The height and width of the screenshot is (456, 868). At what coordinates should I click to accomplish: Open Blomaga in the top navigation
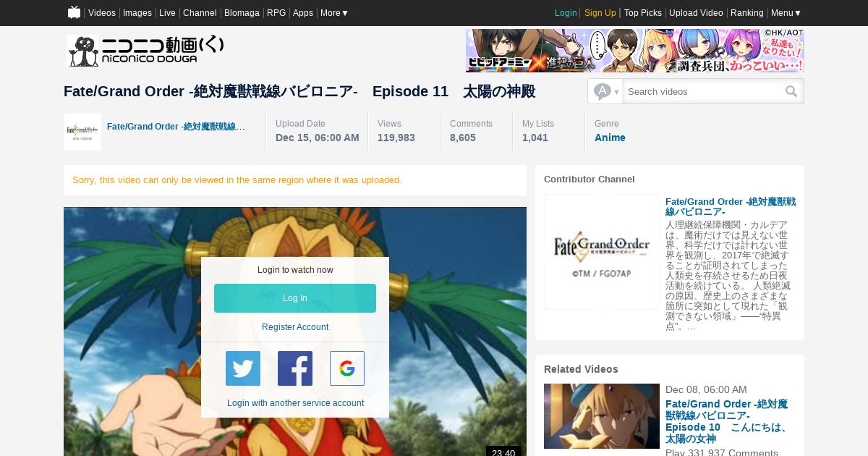(242, 13)
